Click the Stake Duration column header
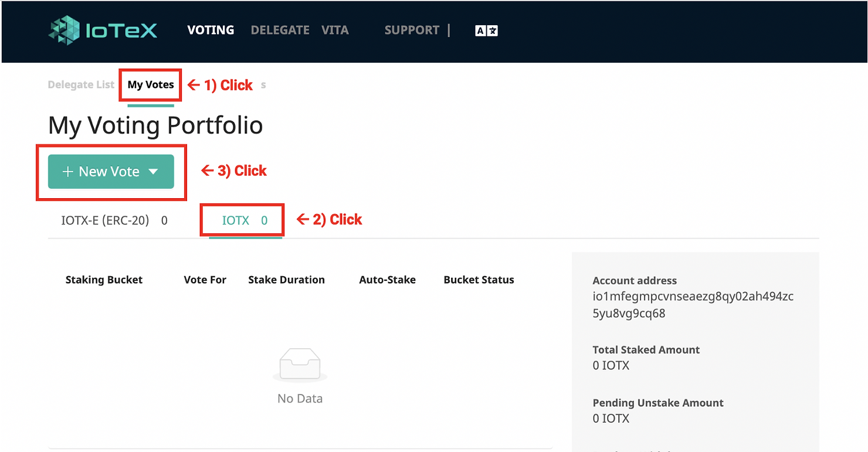This screenshot has height=452, width=868. (x=286, y=280)
